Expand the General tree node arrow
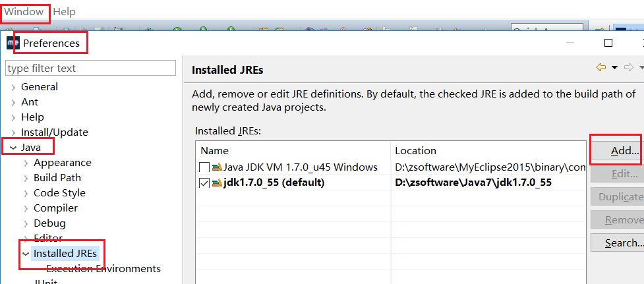This screenshot has width=644, height=284. [14, 88]
